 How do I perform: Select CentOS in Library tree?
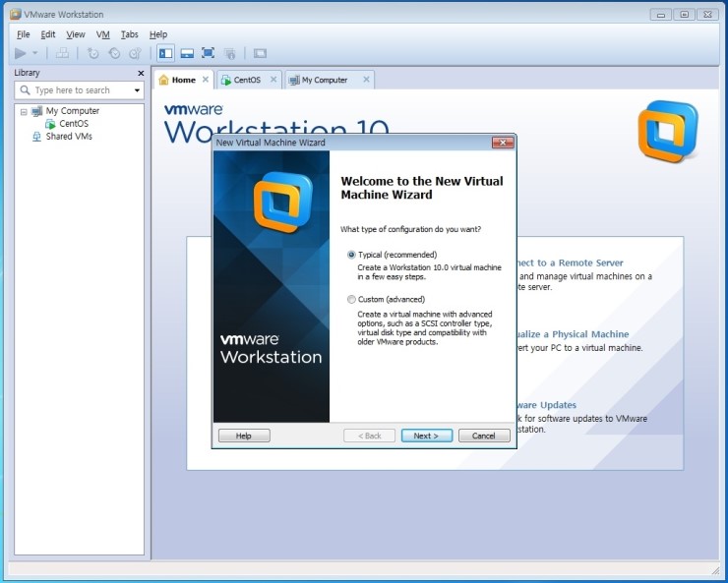[74, 123]
